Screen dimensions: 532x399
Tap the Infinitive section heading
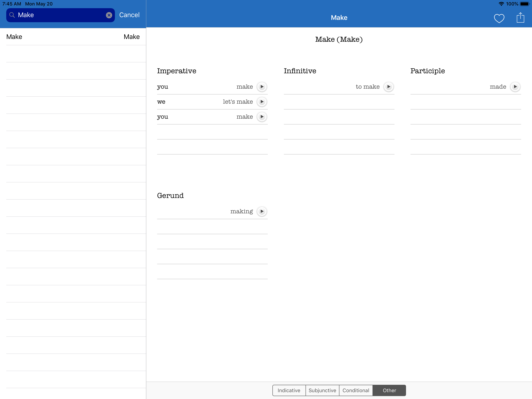[300, 71]
